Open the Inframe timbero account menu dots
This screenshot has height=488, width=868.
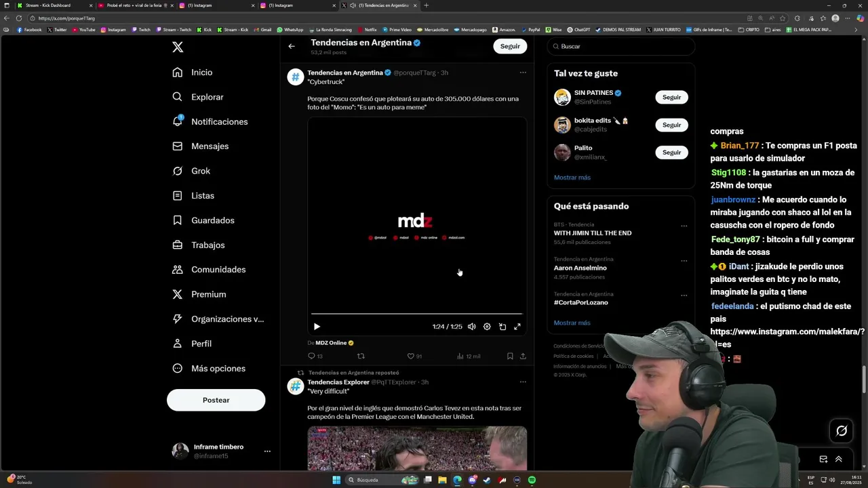(267, 451)
